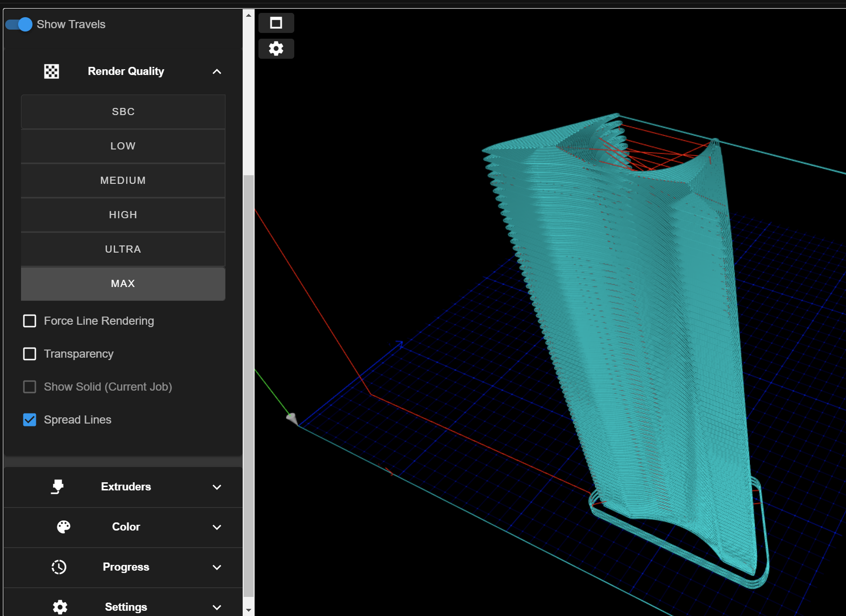Expand the Progress section chevron

point(217,567)
